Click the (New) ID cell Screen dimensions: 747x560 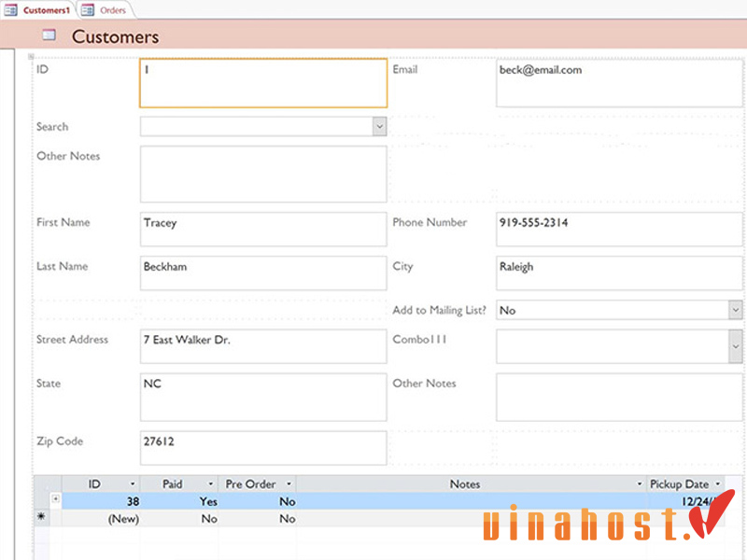[x=101, y=519]
